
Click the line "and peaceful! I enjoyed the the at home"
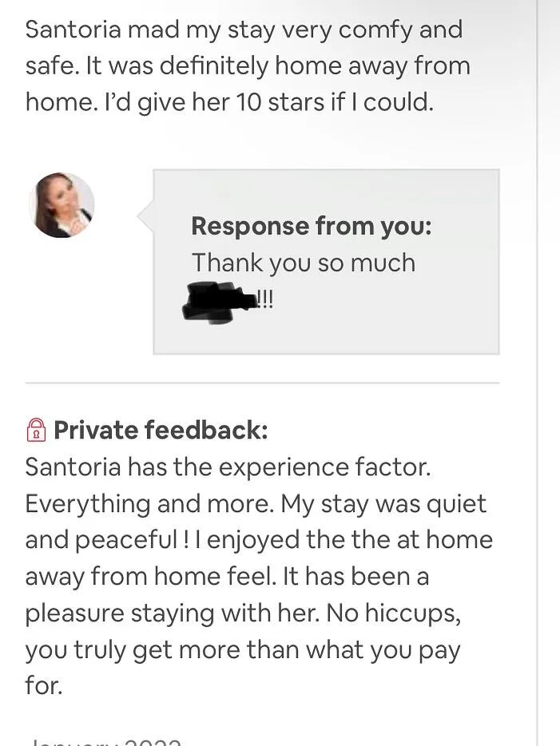(x=259, y=541)
